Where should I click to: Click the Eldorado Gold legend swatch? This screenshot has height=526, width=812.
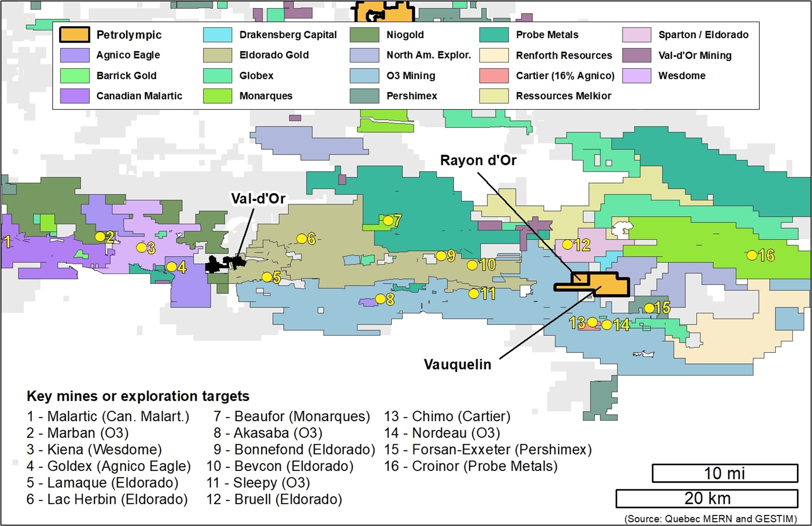click(x=218, y=55)
